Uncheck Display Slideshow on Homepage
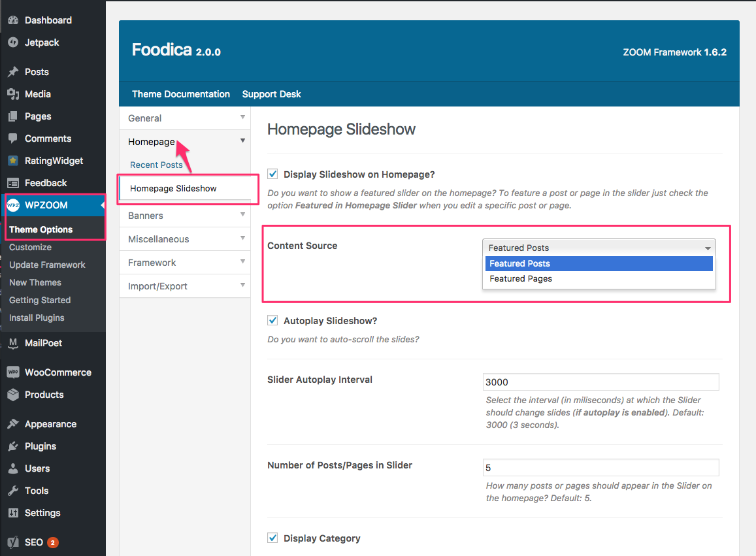This screenshot has width=756, height=556. tap(272, 174)
